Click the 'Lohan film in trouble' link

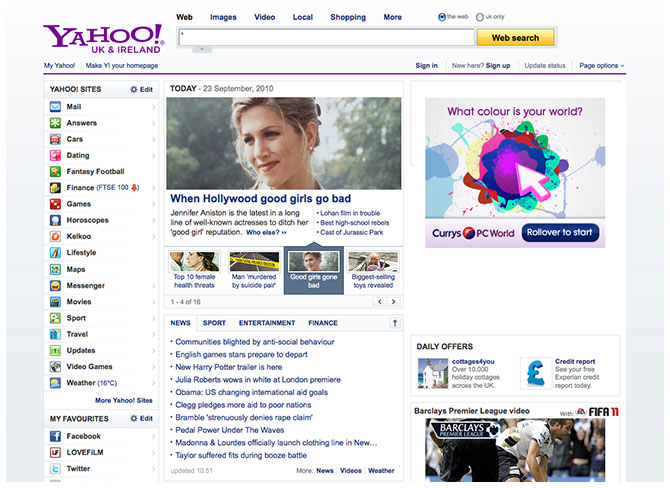pyautogui.click(x=350, y=213)
